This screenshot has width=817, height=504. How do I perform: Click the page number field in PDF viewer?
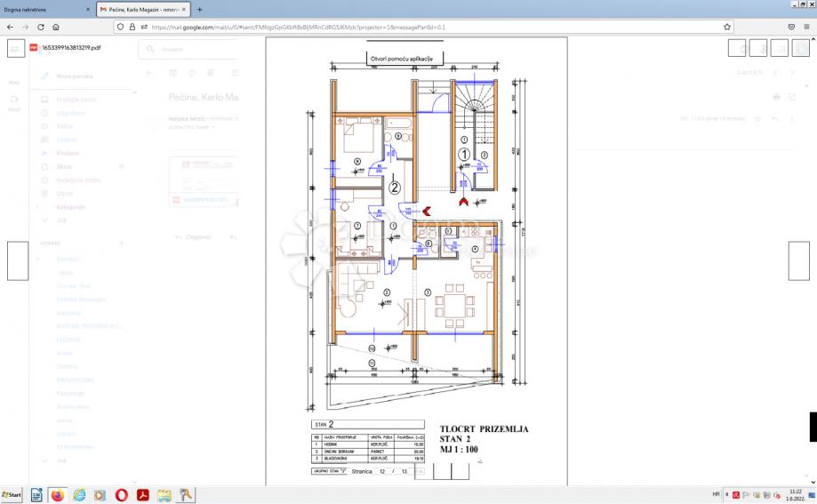coord(383,472)
